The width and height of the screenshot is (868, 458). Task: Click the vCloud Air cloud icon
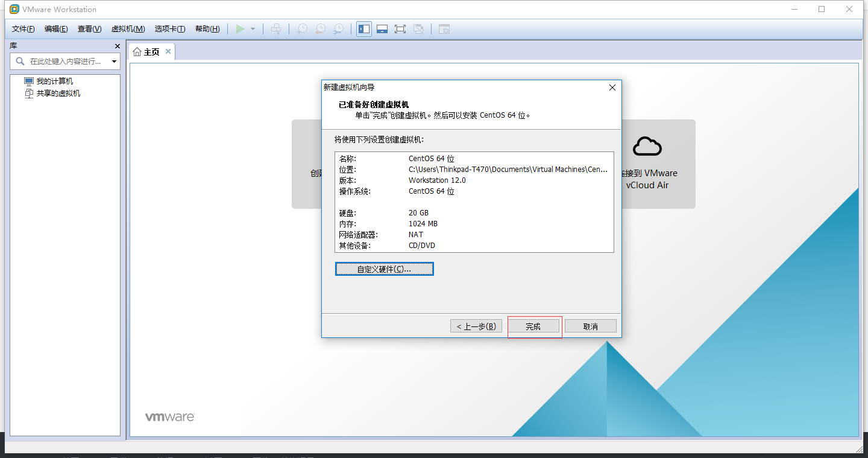point(647,146)
